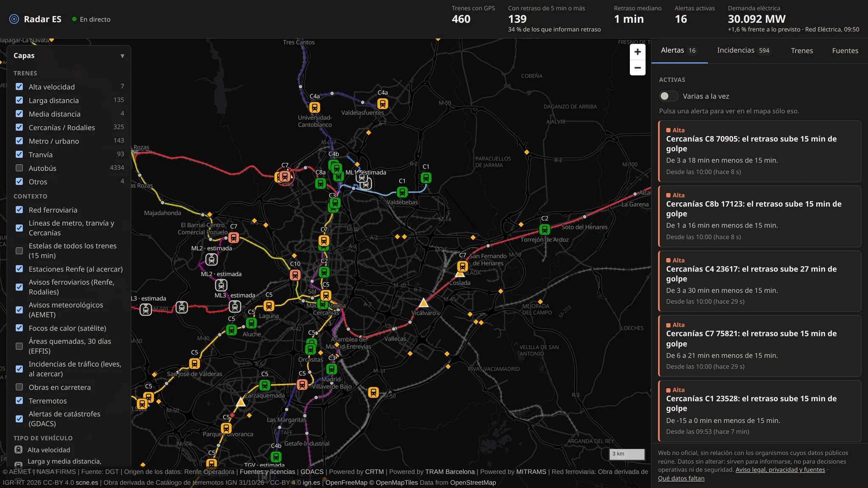Open the Trenes tab

802,51
